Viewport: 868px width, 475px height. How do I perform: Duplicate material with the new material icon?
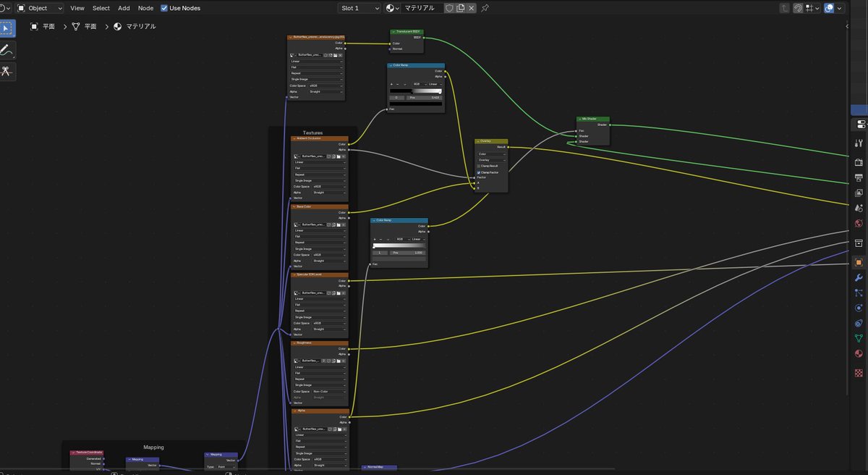click(x=460, y=8)
